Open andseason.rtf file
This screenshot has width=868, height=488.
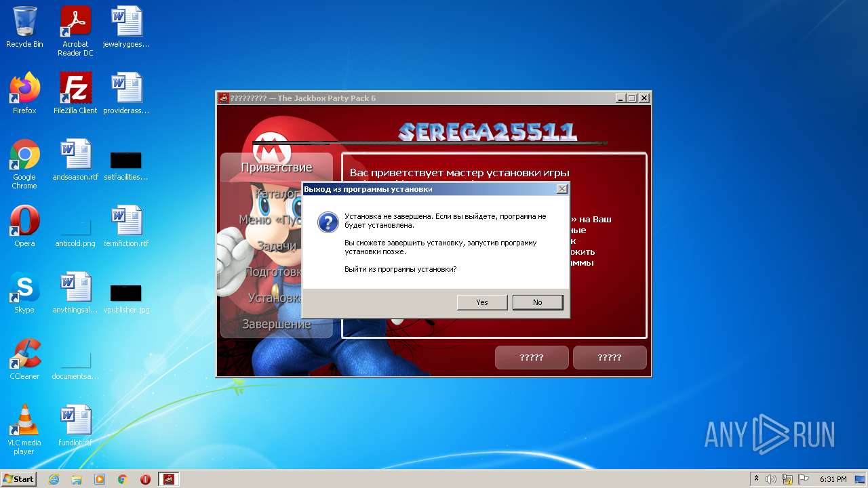pos(75,160)
